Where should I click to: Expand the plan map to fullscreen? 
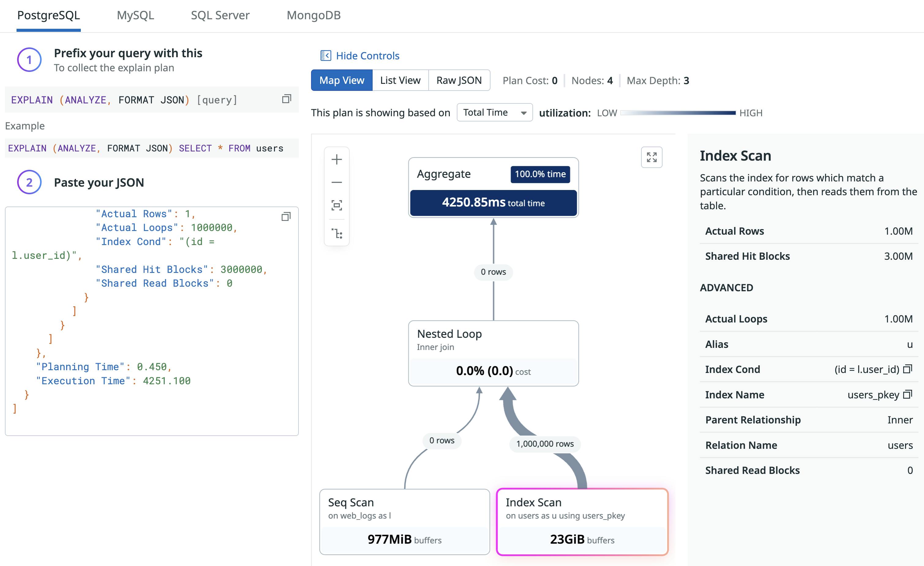pyautogui.click(x=652, y=158)
